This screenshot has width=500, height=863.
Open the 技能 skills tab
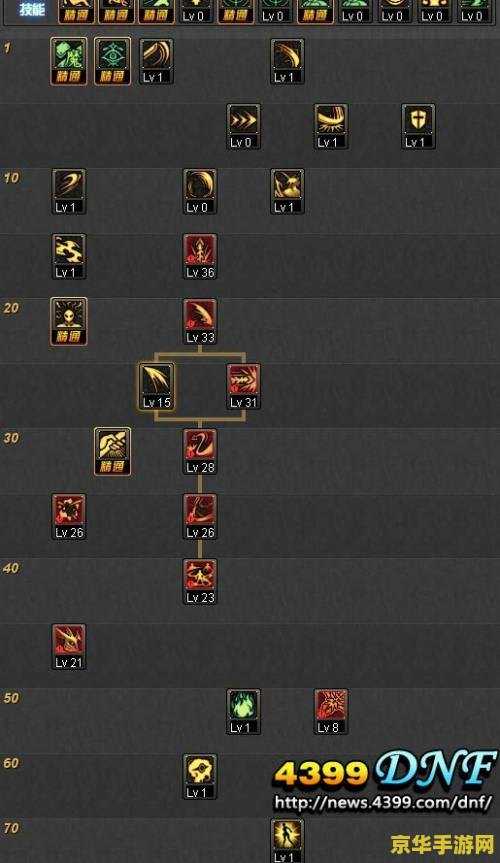(31, 9)
